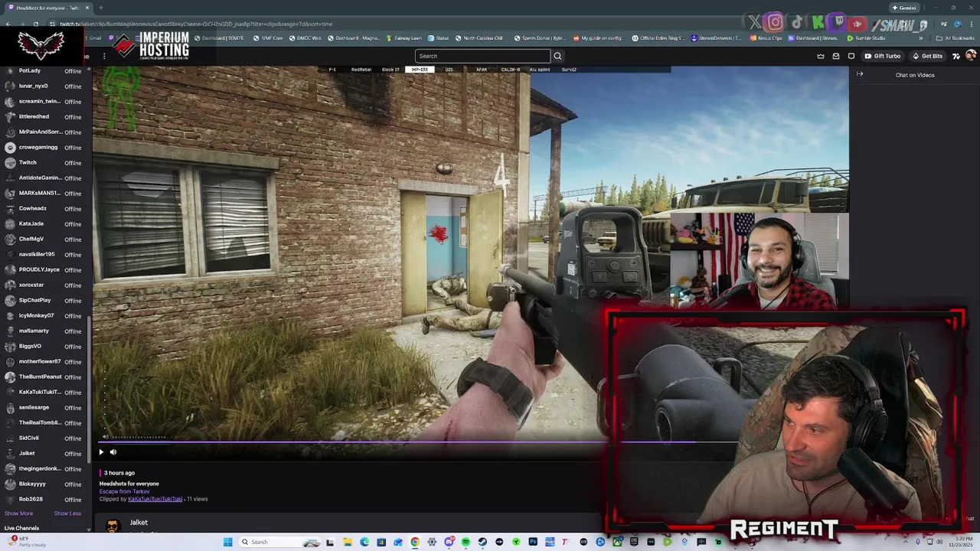
Task: Click Chrome back navigation arrow
Action: 8,24
